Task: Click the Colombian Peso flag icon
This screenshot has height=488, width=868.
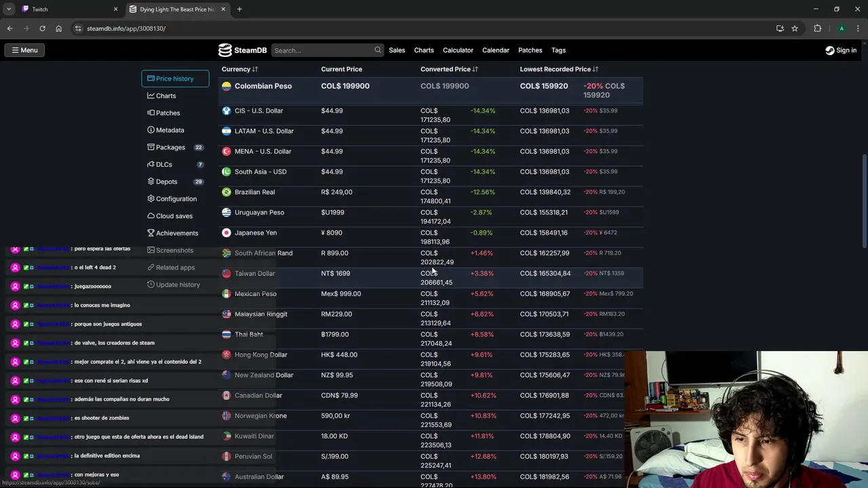Action: coord(226,86)
